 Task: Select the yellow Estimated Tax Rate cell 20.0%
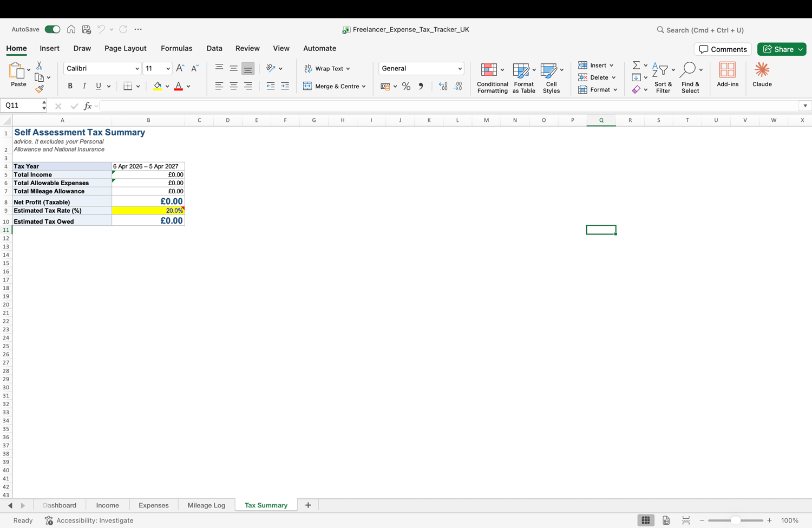(x=148, y=211)
